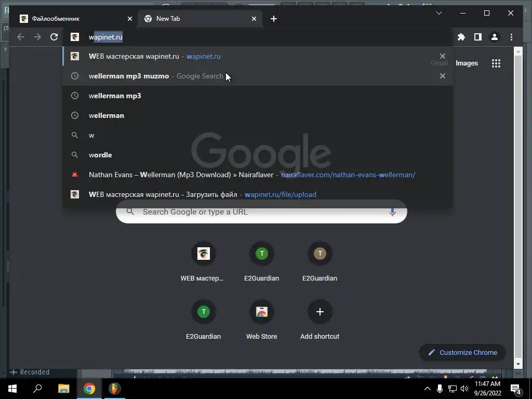Click the Add shortcut button
This screenshot has width=532, height=399.
320,320
